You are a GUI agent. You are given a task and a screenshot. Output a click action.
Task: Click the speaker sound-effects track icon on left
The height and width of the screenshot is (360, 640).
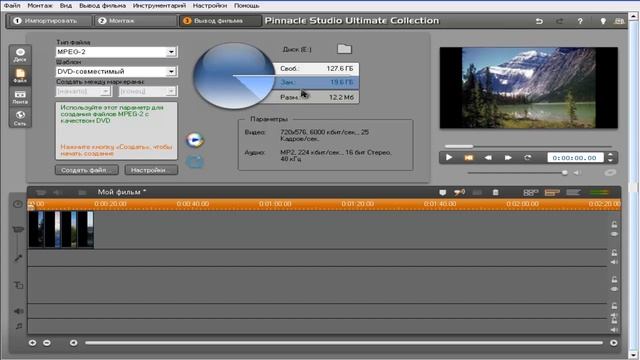pos(18,311)
